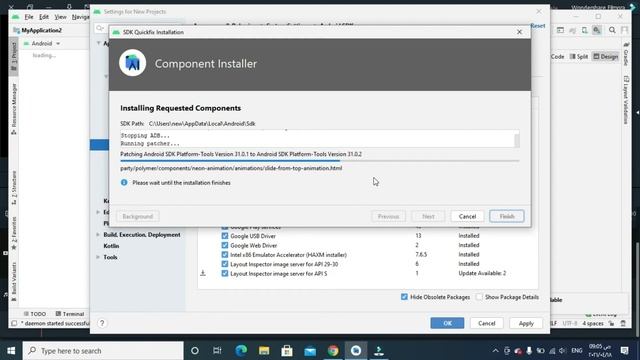Click Apply in Settings dialog
The height and width of the screenshot is (360, 640).
pos(526,323)
